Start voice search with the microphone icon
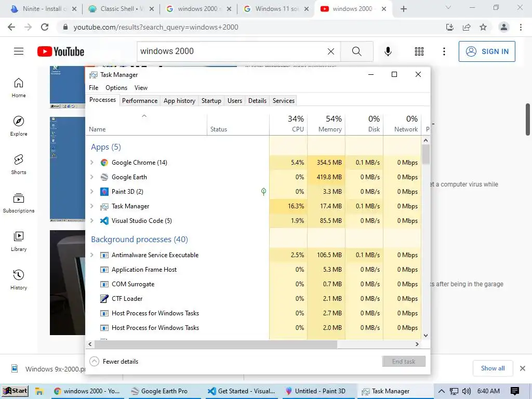Image resolution: width=532 pixels, height=399 pixels. pos(388,51)
